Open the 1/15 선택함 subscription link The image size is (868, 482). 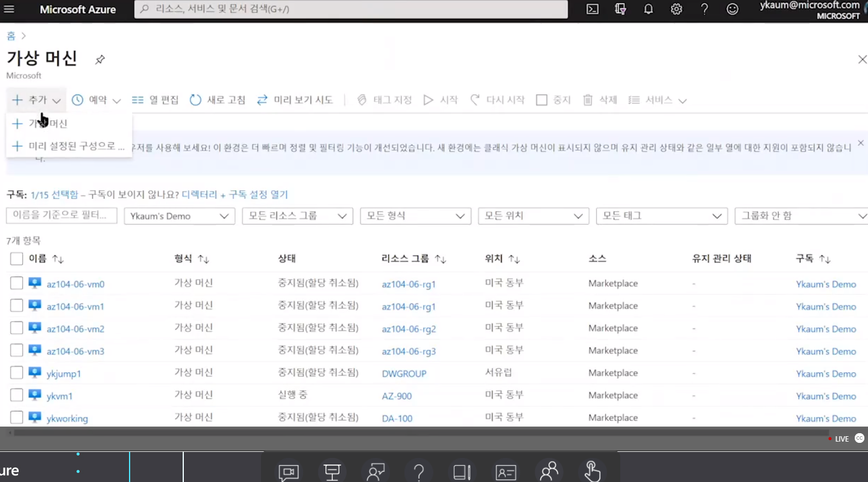(54, 195)
